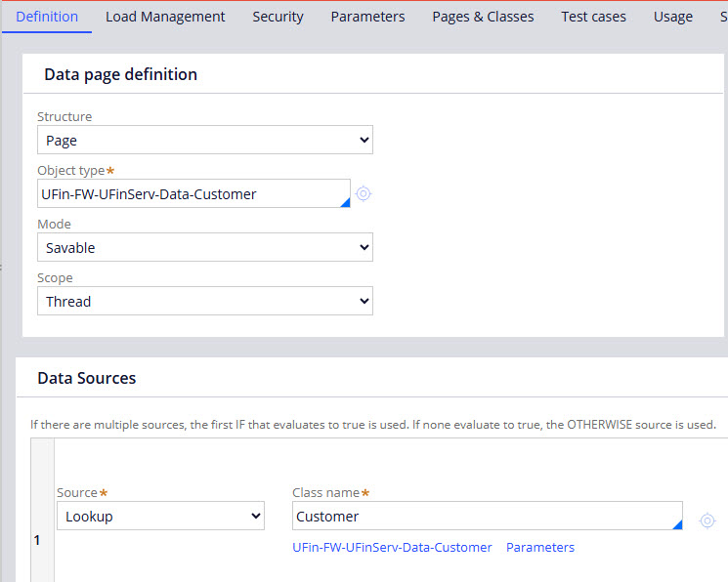Select the Pages & Classes tab
The height and width of the screenshot is (582, 728).
click(483, 17)
